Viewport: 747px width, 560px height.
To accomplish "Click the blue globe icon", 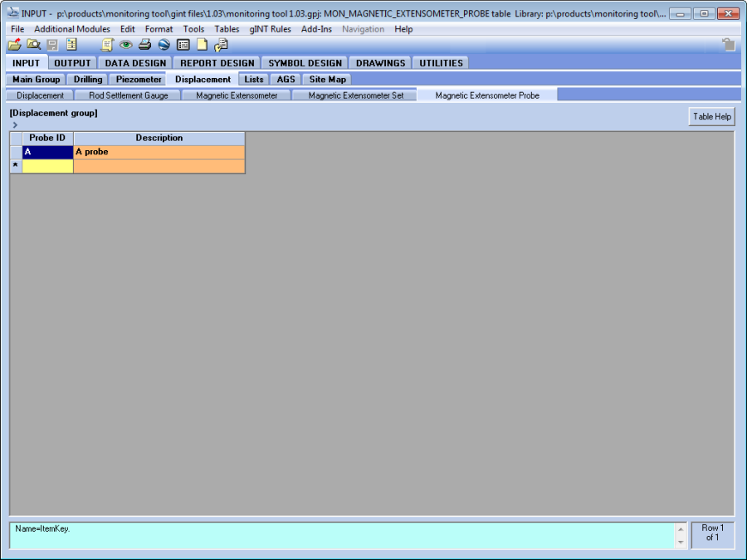I will [x=164, y=45].
